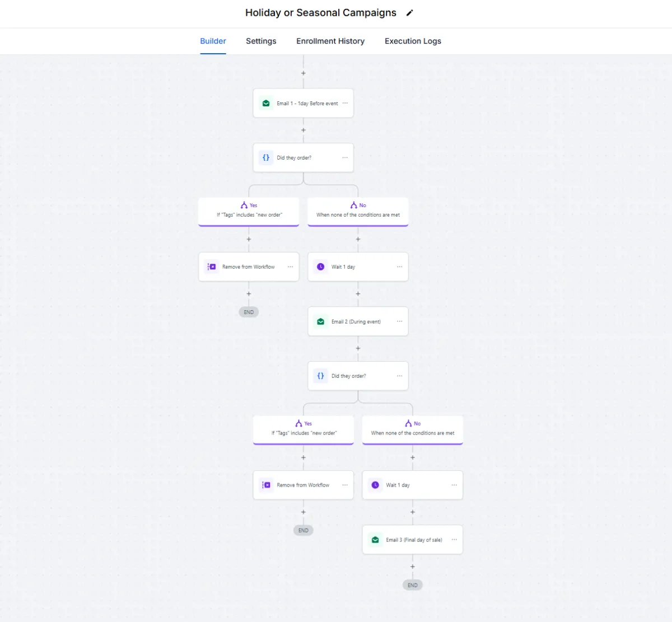Add a step below Email 3 with plus icon

pyautogui.click(x=413, y=567)
